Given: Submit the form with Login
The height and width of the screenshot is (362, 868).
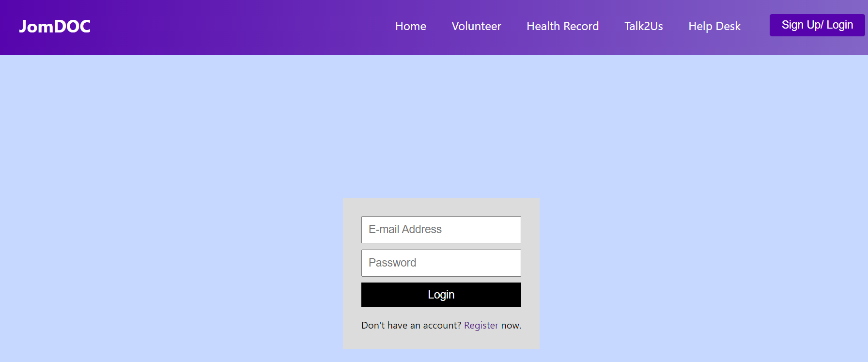Looking at the screenshot, I should point(441,295).
